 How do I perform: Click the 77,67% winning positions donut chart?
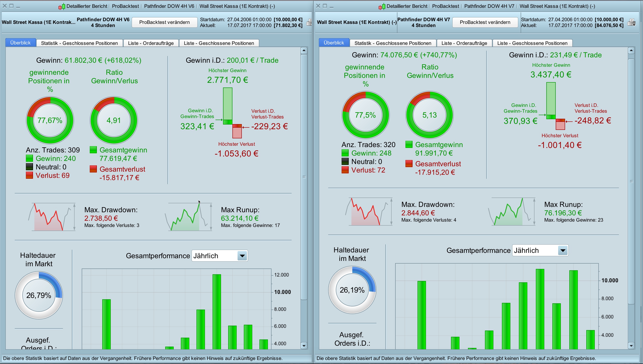coord(50,120)
